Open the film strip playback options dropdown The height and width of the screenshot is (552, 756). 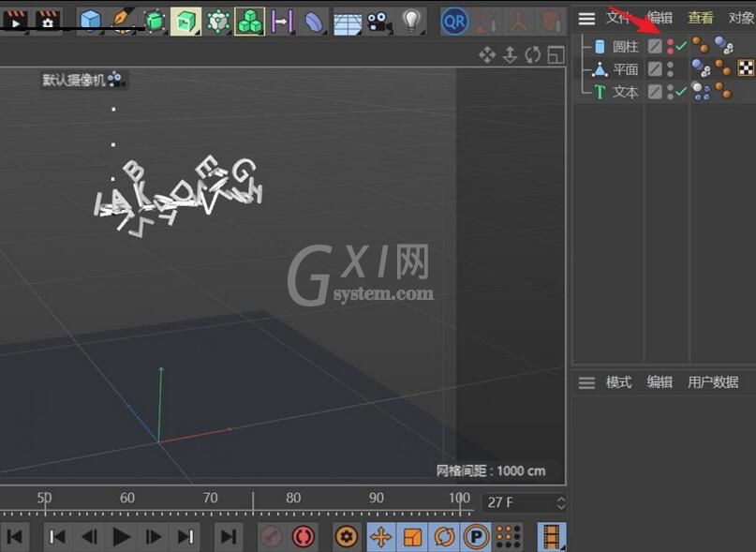[x=552, y=537]
